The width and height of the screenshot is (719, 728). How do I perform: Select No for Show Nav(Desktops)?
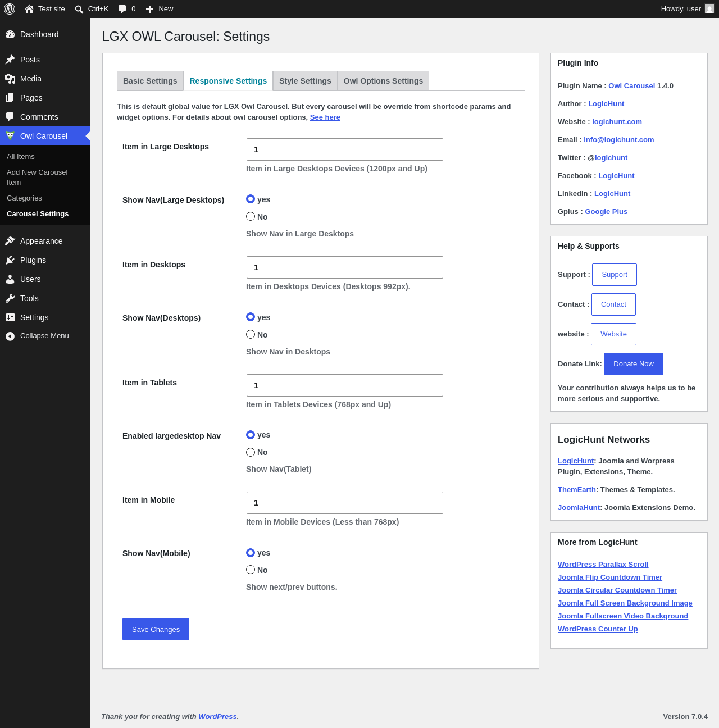pyautogui.click(x=251, y=334)
